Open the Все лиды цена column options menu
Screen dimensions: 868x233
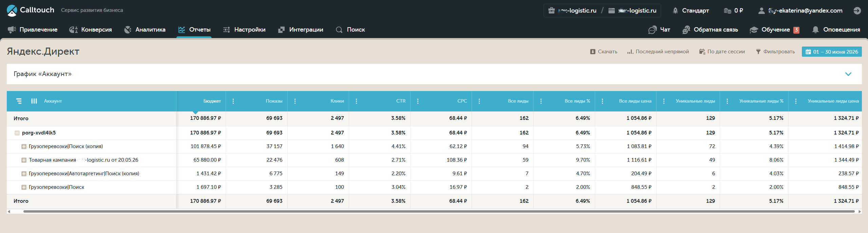click(x=602, y=101)
